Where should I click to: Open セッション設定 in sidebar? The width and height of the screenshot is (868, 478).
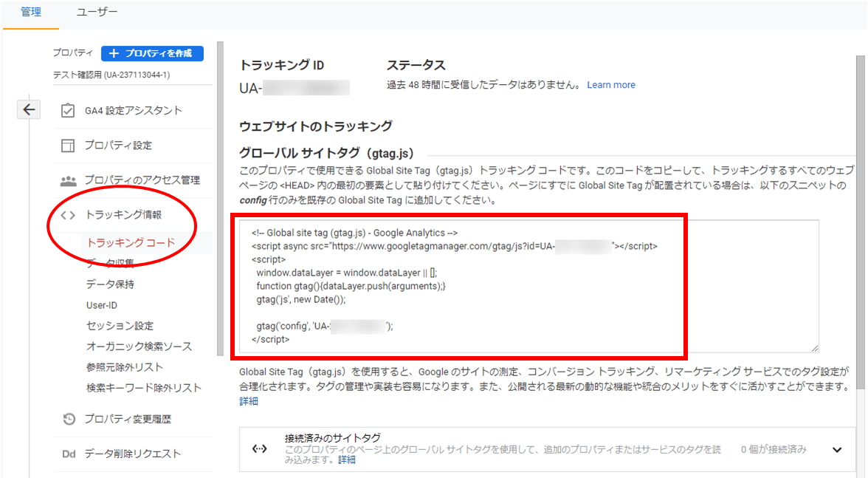[120, 326]
